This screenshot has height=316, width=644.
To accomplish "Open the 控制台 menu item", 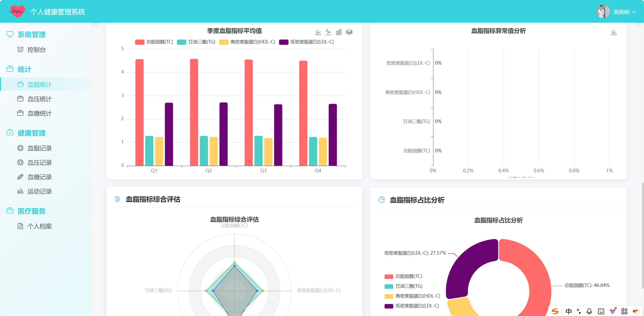I will coord(45,50).
